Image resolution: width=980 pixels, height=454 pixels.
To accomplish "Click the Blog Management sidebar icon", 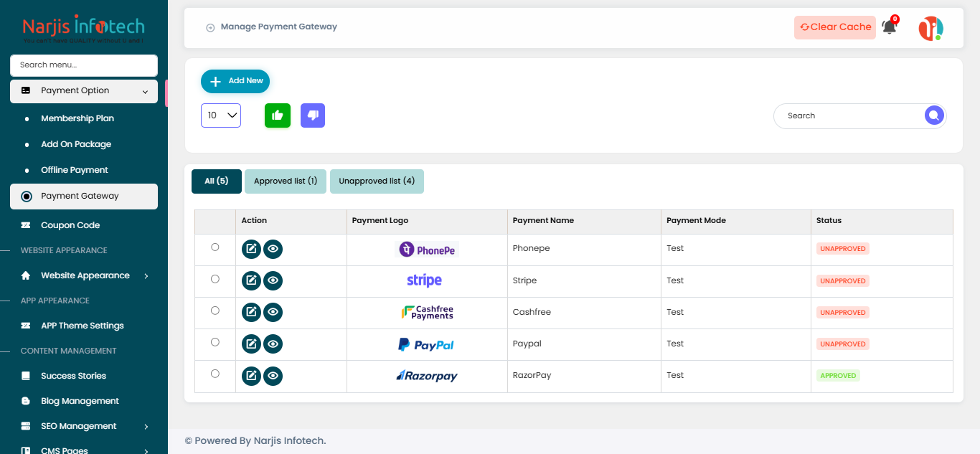I will (x=26, y=401).
